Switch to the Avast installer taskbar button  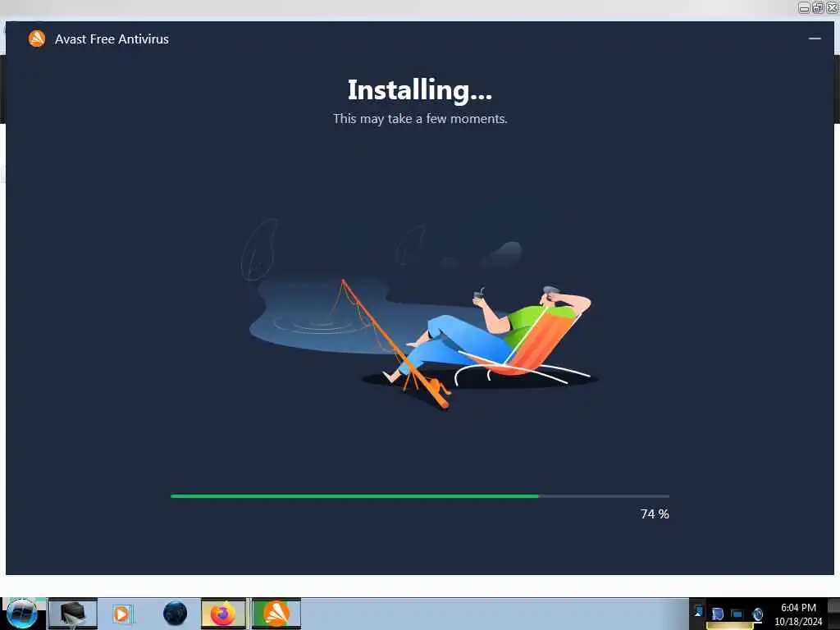[x=276, y=614]
